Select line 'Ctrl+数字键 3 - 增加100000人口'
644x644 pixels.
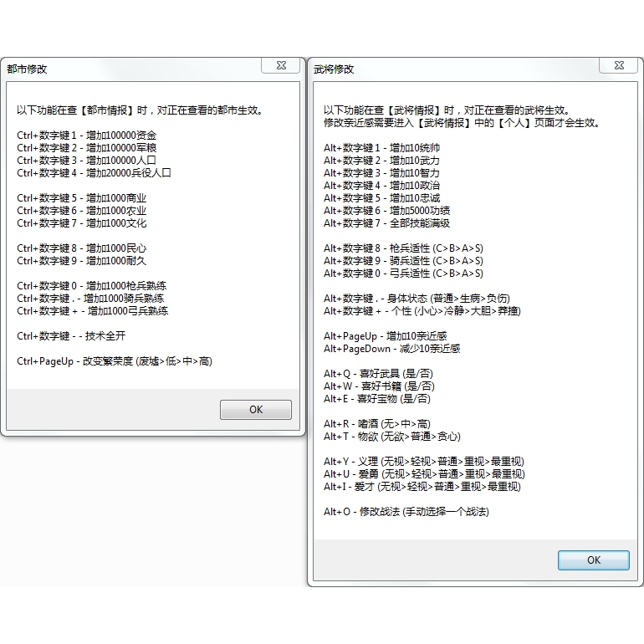[x=86, y=161]
